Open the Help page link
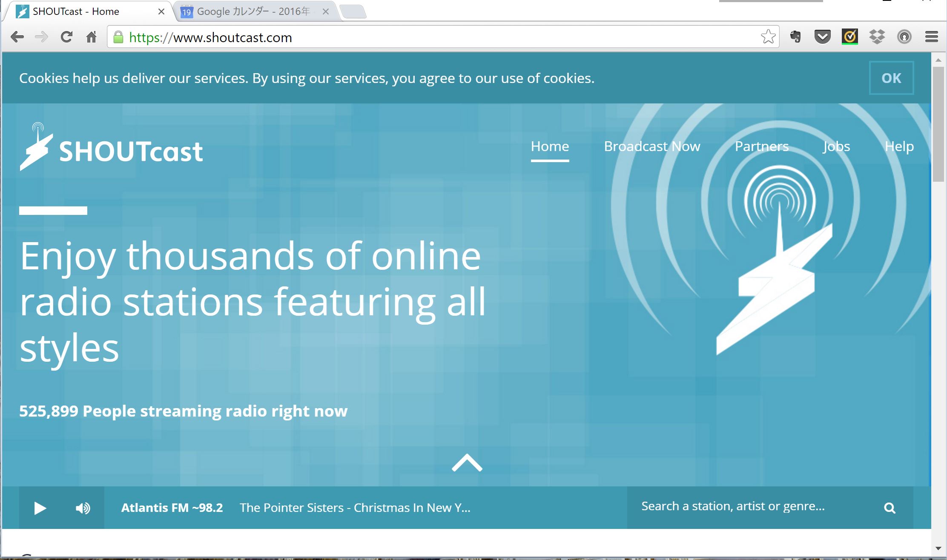Screen dimensions: 947x560 tap(899, 146)
